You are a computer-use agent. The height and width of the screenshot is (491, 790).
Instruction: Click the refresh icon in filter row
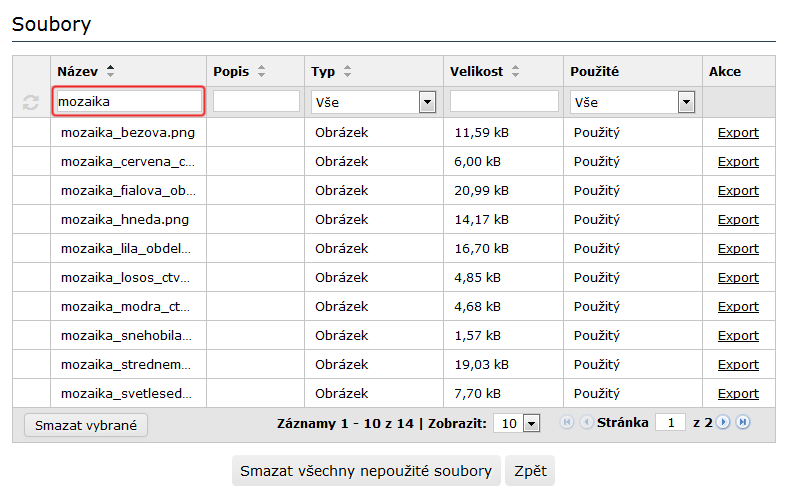(31, 102)
